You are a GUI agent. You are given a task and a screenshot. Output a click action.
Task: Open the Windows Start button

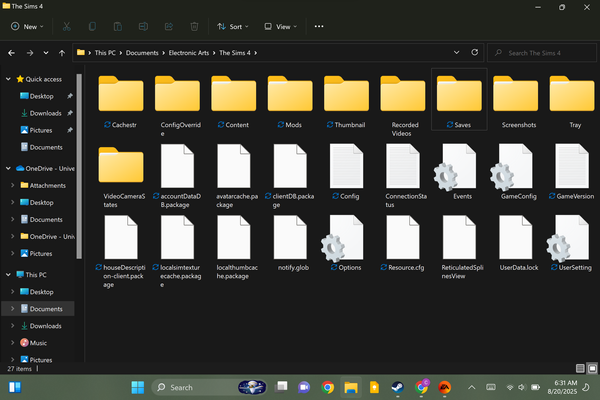point(137,387)
